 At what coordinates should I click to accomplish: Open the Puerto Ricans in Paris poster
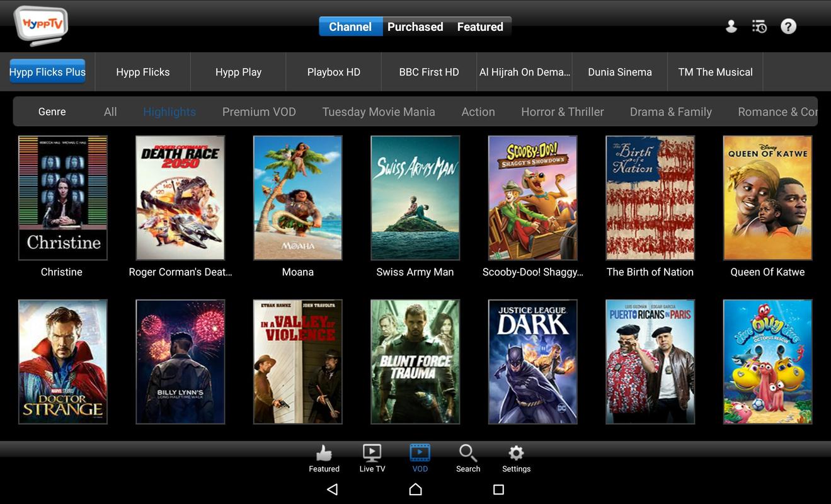pos(650,362)
